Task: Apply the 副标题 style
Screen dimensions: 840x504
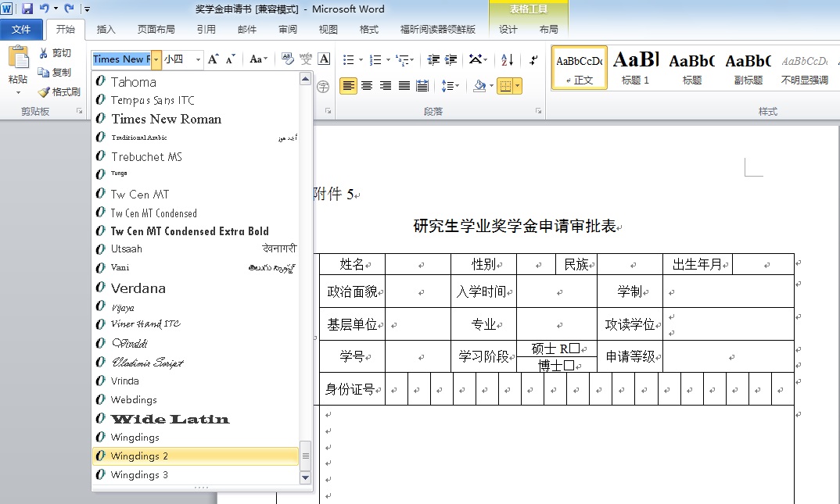Action: coord(748,67)
